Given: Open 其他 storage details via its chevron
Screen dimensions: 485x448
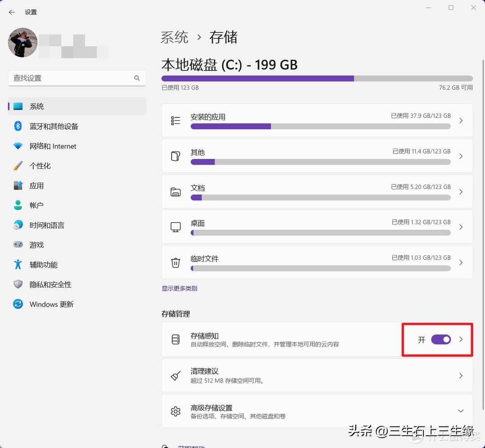Looking at the screenshot, I should pyautogui.click(x=461, y=156).
